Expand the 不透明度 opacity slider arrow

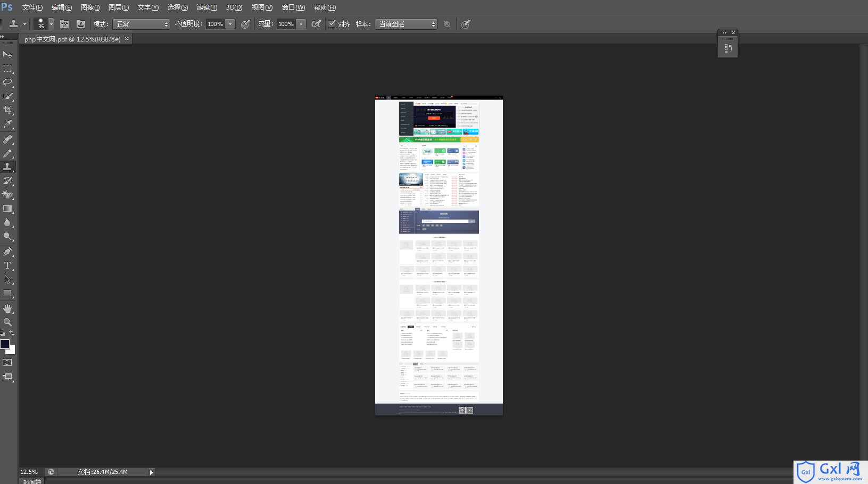point(230,24)
